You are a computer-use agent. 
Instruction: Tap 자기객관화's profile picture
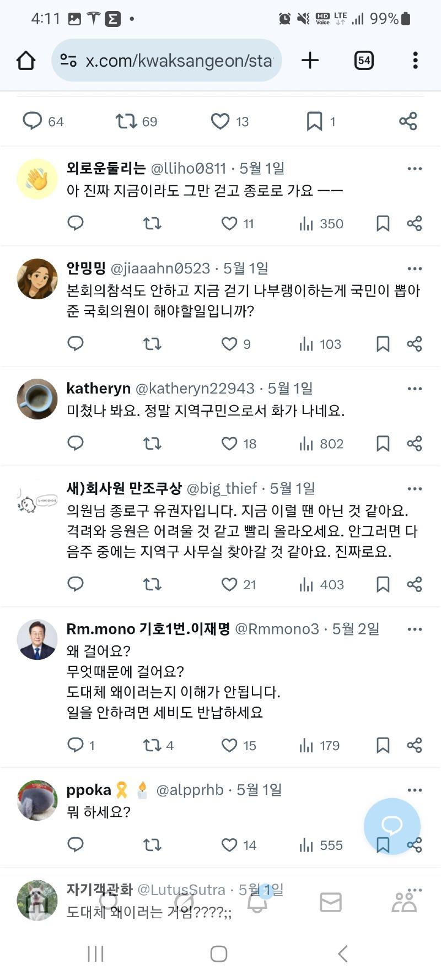[37, 900]
